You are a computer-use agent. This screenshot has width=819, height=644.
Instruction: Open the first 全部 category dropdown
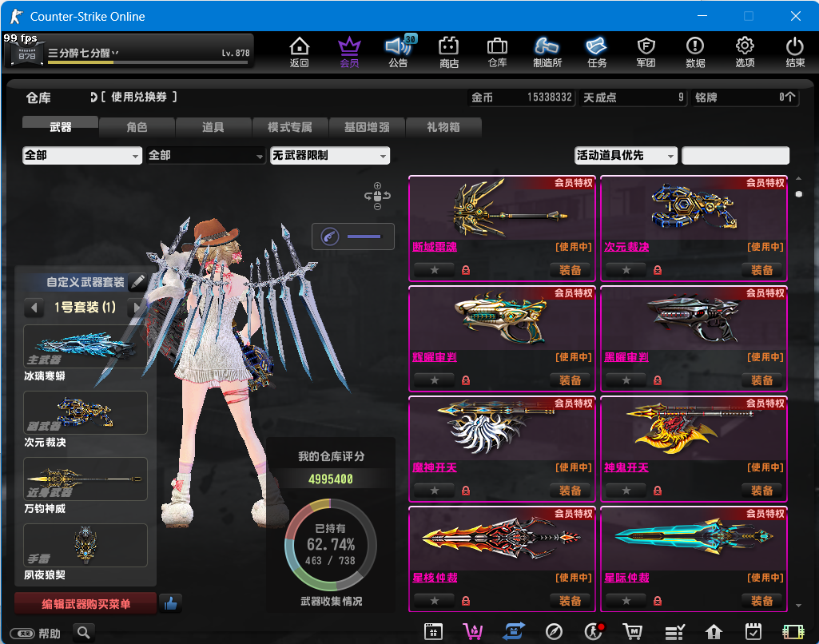pyautogui.click(x=82, y=155)
